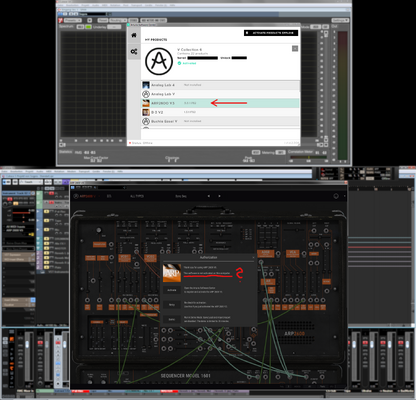Click the product thumbnail below ARP2600 V3
Screen dimensions: 416x400
[146, 112]
